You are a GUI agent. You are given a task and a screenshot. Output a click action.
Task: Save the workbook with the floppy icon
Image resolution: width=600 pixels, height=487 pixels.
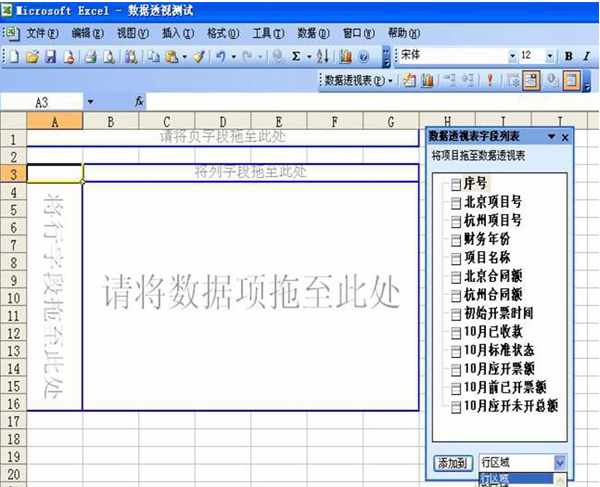tap(51, 57)
